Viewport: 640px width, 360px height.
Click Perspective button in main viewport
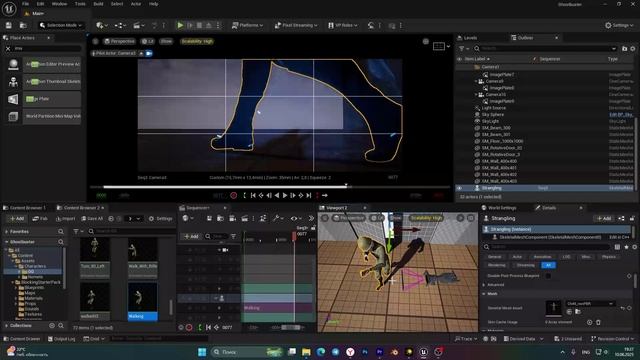point(119,41)
